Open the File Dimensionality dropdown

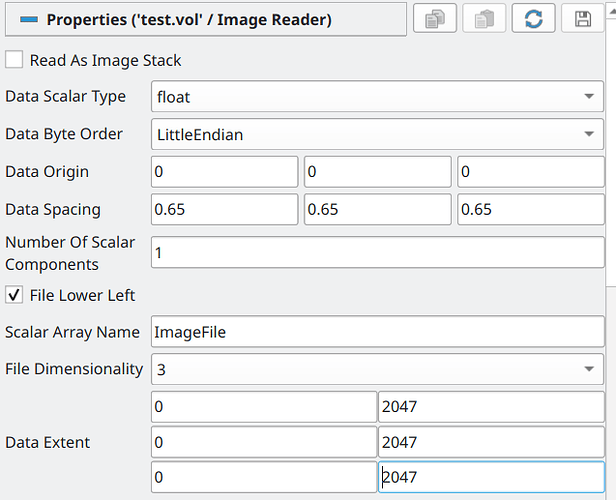coord(377,369)
